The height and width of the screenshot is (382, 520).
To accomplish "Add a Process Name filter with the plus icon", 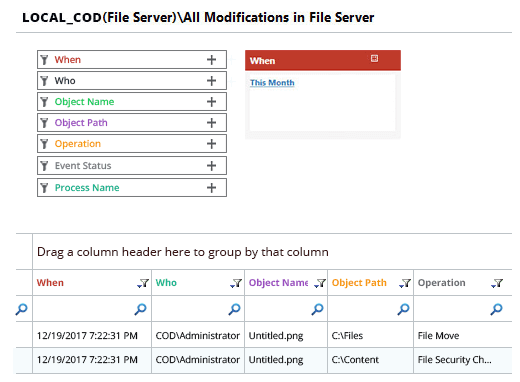I will [211, 188].
